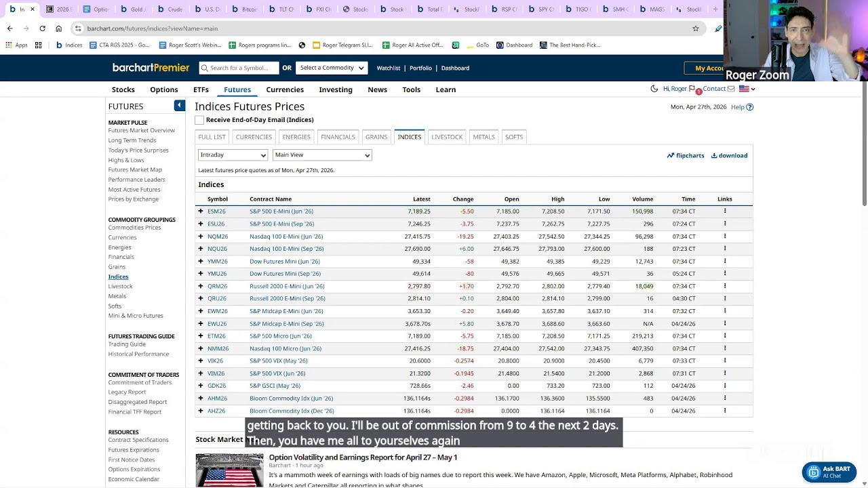This screenshot has height=488, width=868.
Task: Switch to the Full List tab
Action: (x=212, y=137)
